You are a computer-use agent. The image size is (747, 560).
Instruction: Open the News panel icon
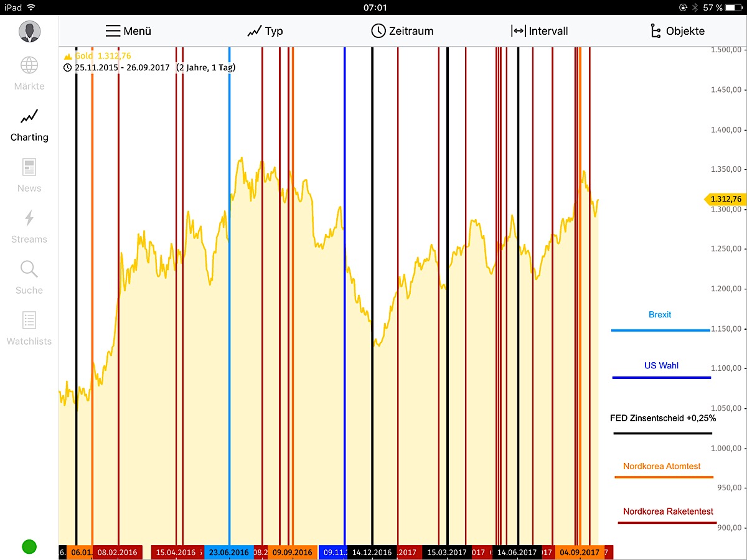click(29, 167)
